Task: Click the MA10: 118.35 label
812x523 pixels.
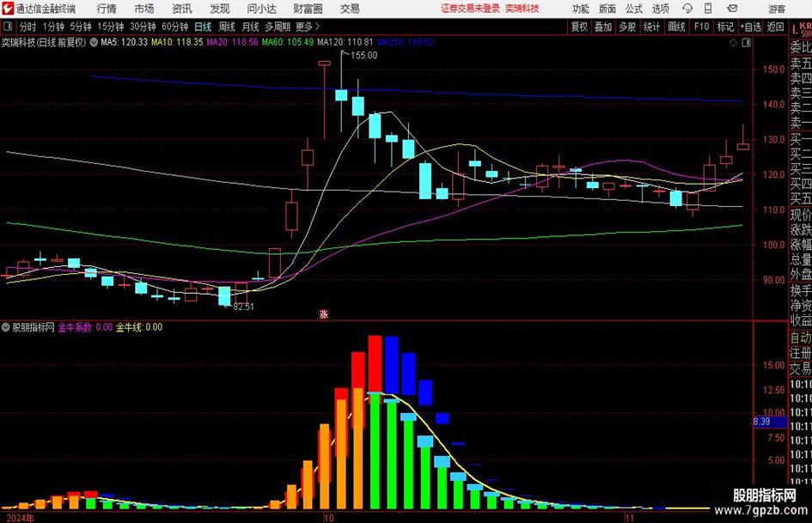Action: point(177,42)
